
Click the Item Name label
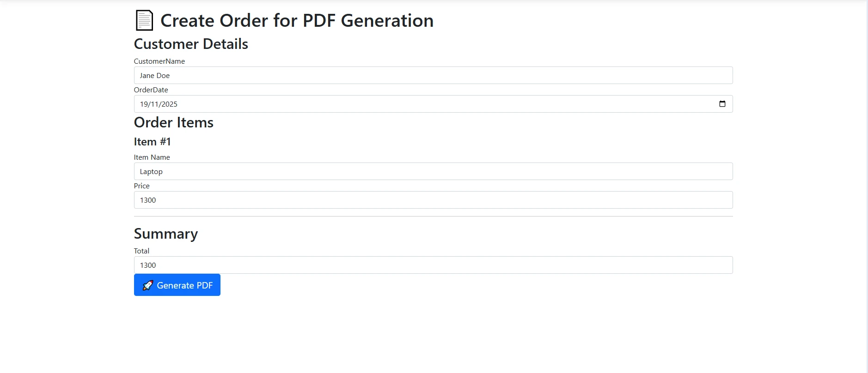tap(152, 157)
